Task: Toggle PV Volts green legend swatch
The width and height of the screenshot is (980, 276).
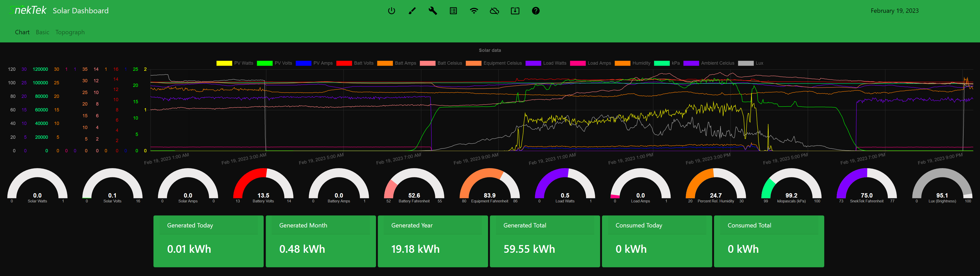Action: [265, 63]
